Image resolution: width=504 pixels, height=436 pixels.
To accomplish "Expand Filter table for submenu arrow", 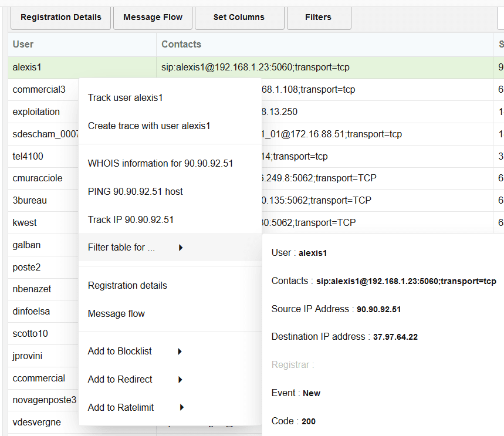I will point(181,248).
